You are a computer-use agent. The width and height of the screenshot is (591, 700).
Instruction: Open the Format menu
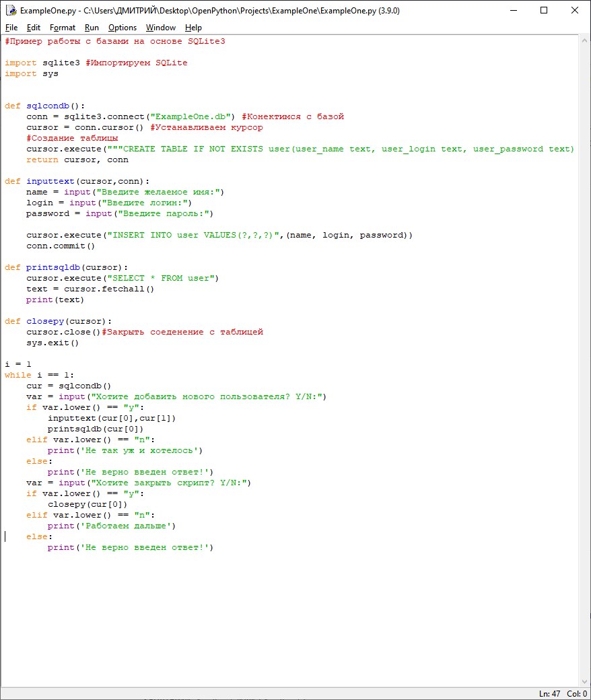pos(63,28)
